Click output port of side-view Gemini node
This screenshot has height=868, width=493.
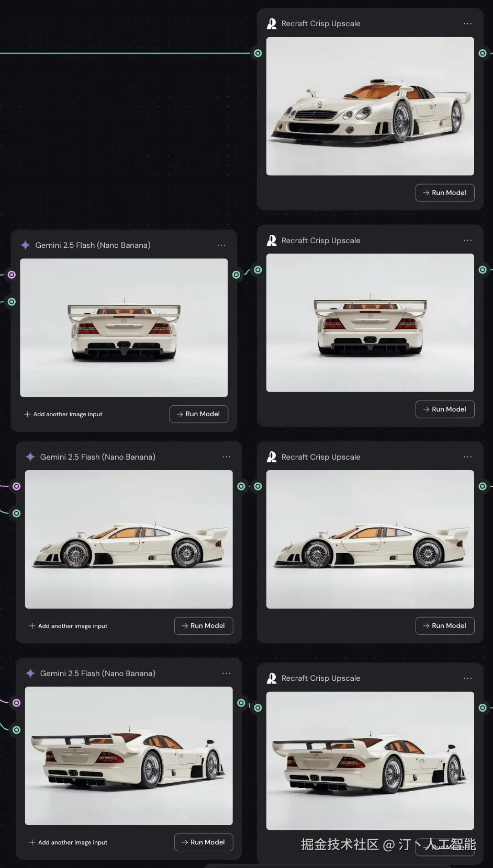[241, 486]
